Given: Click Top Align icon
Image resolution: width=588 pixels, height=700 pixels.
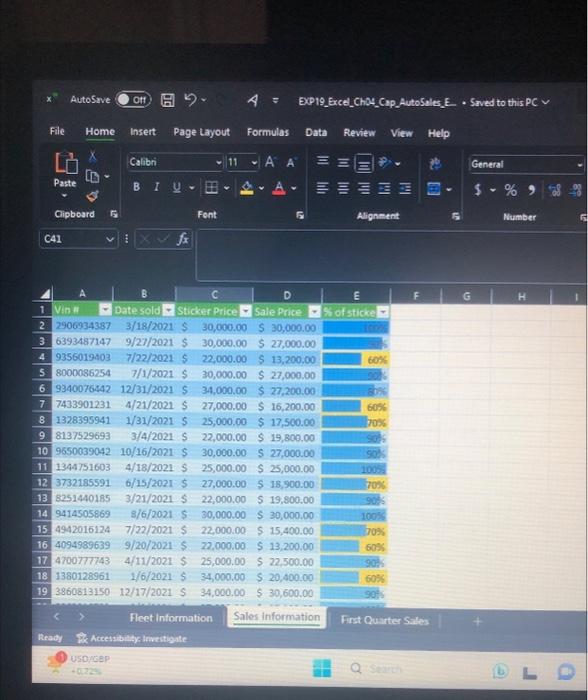Looking at the screenshot, I should point(323,161).
